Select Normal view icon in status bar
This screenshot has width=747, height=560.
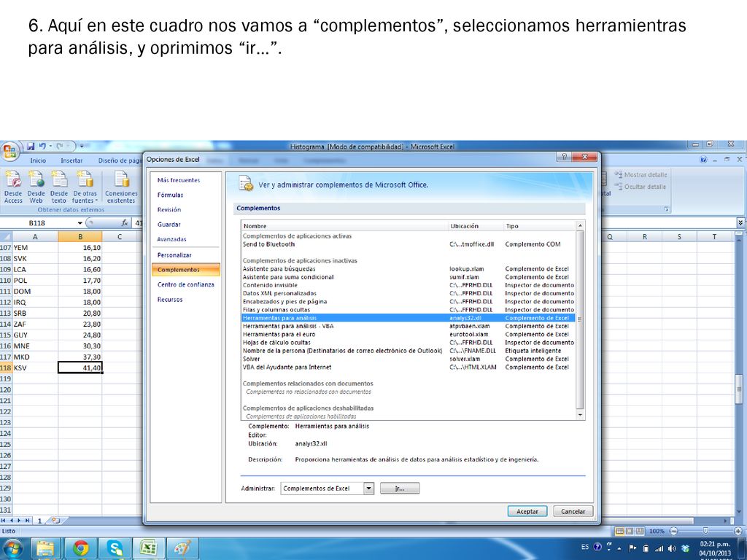point(619,531)
